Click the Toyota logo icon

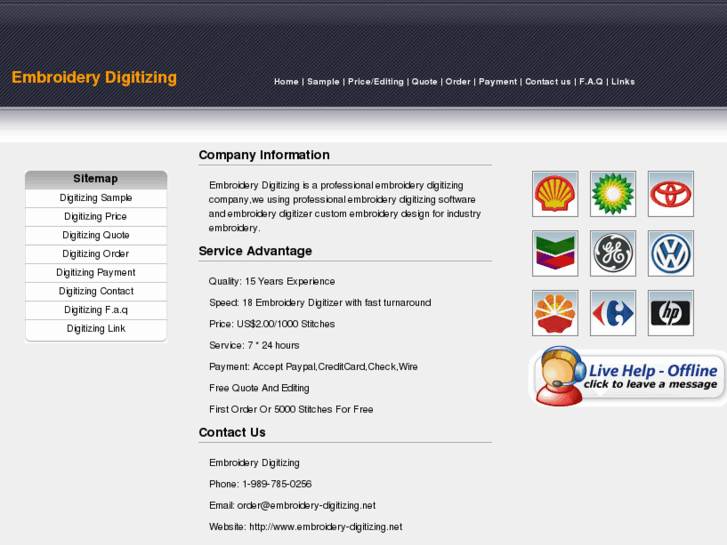(x=671, y=194)
